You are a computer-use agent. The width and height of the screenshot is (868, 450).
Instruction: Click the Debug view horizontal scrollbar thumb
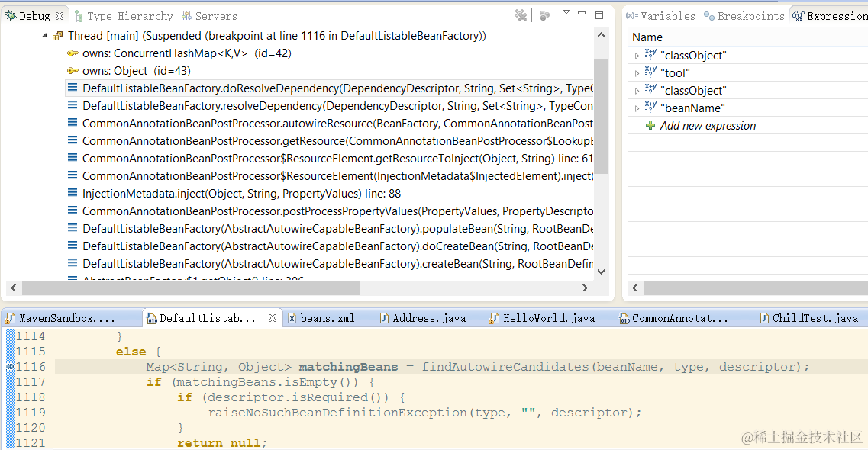191,288
